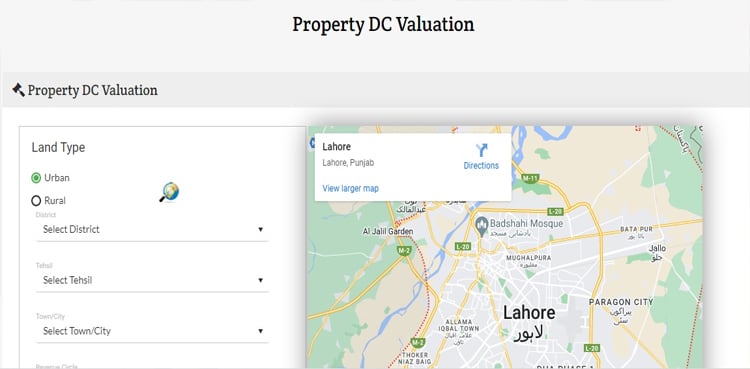This screenshot has width=750, height=369.
Task: Open the Select Town/City dropdown
Action: [152, 331]
